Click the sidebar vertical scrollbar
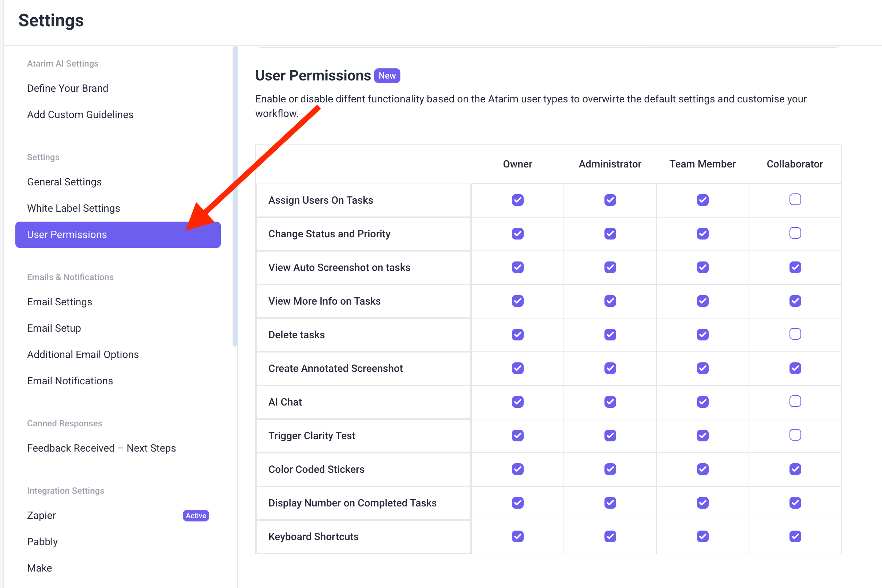This screenshot has width=882, height=588. click(235, 195)
